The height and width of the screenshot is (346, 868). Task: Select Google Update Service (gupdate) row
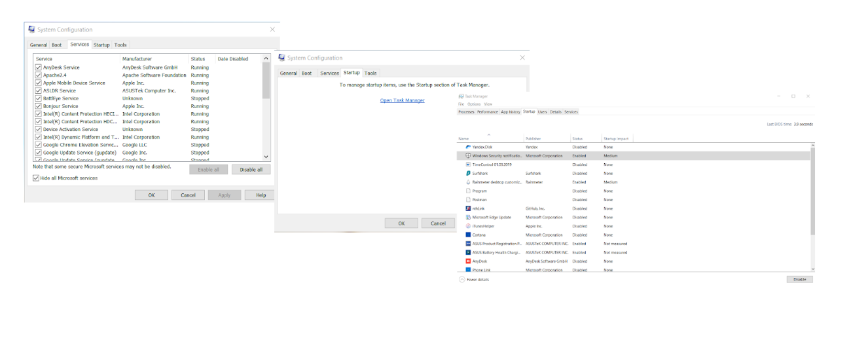pyautogui.click(x=148, y=153)
